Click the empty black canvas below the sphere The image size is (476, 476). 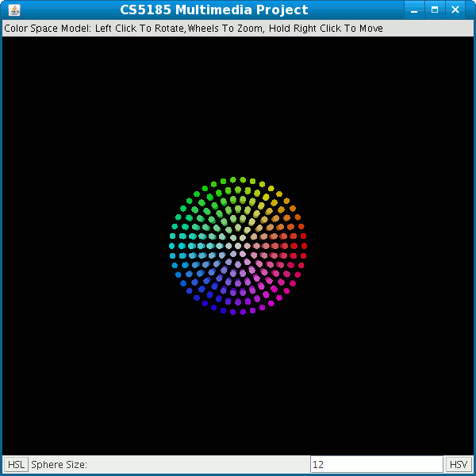pos(238,389)
